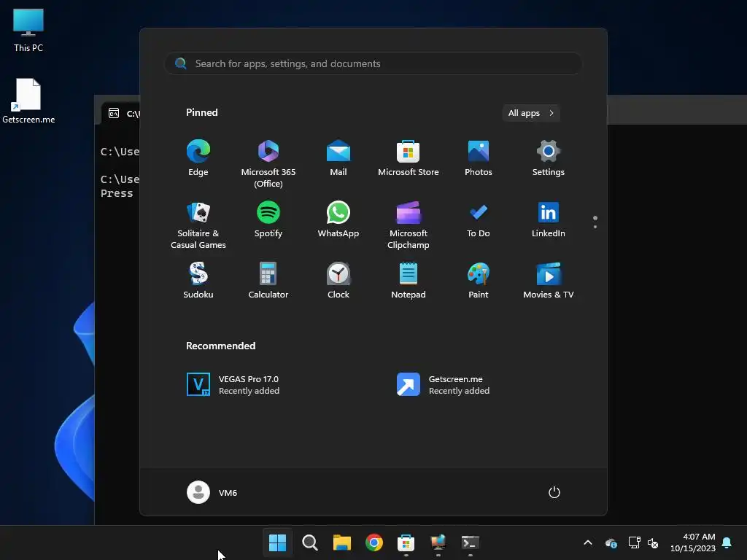Viewport: 747px width, 560px height.
Task: Open Movies & TV
Action: pyautogui.click(x=549, y=281)
